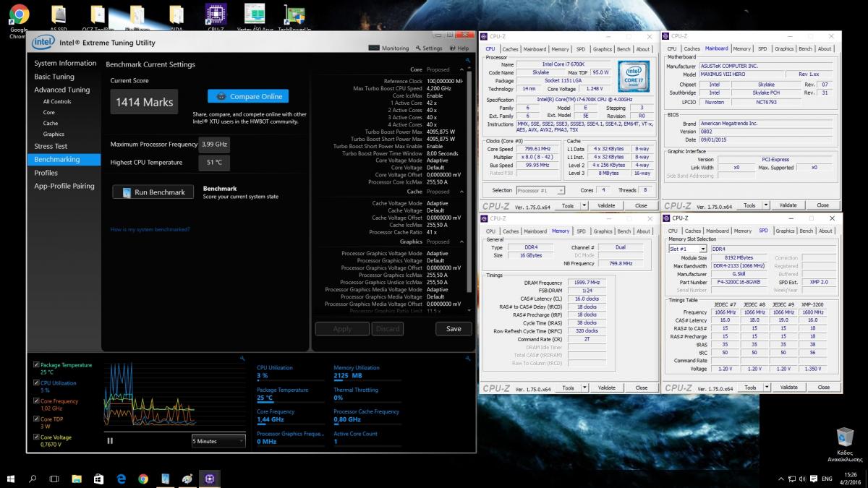Pause the XTU monitoring graph

click(x=110, y=440)
